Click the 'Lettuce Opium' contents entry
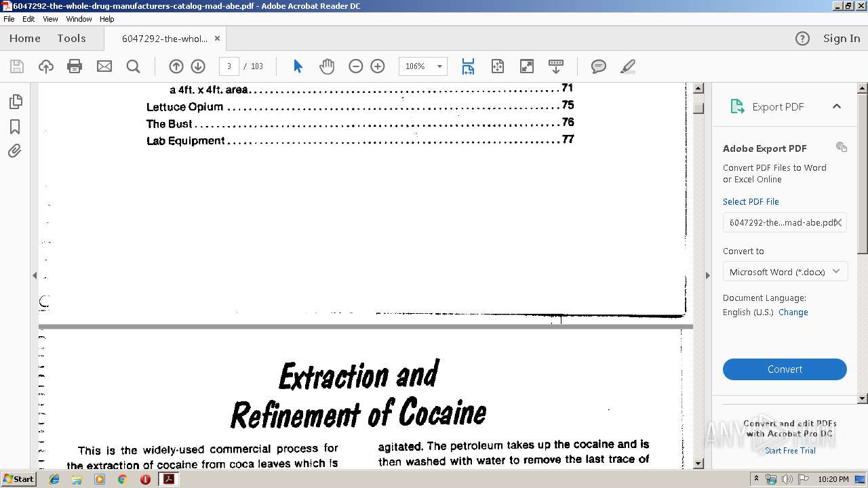Image resolution: width=868 pixels, height=488 pixels. pos(360,106)
